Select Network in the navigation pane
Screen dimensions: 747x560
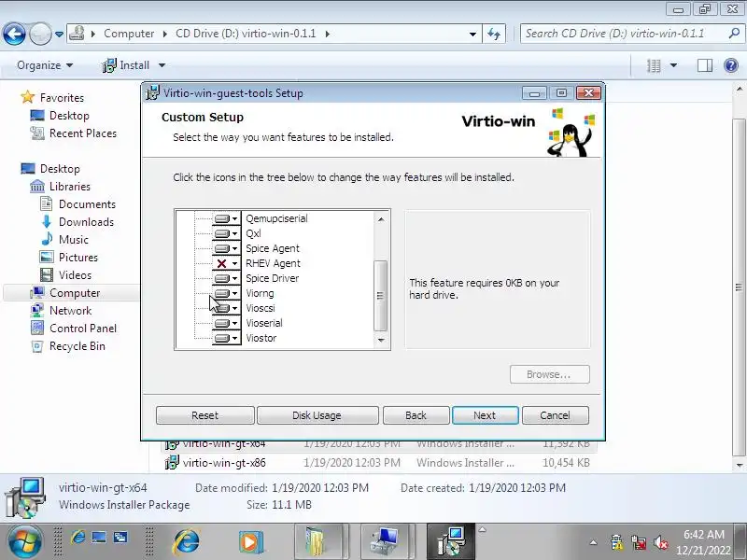coord(71,311)
